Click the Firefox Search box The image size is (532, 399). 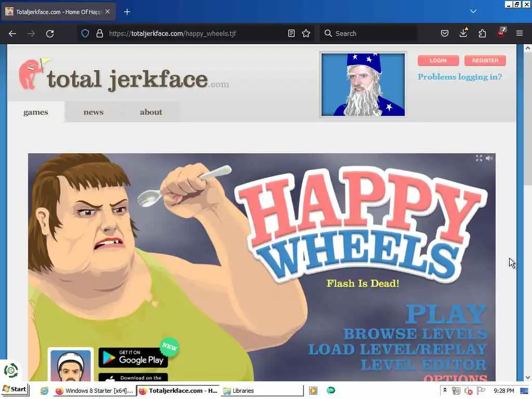click(x=368, y=33)
